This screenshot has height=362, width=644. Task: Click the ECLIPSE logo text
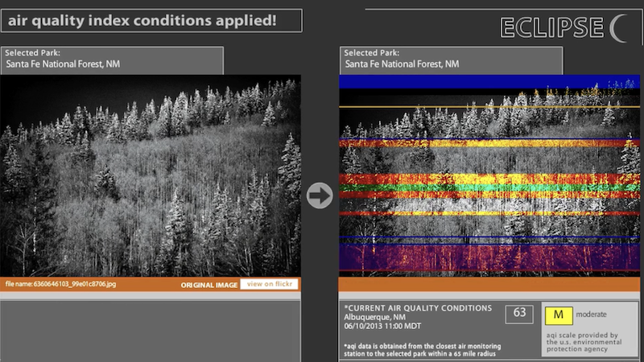(x=551, y=27)
